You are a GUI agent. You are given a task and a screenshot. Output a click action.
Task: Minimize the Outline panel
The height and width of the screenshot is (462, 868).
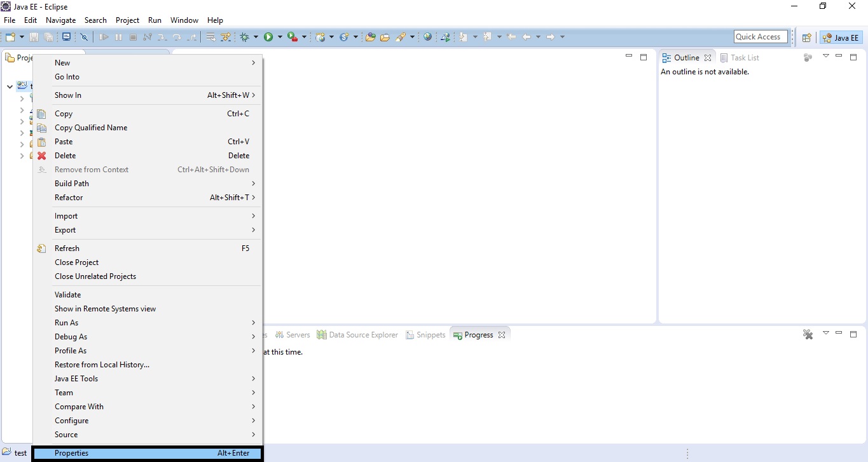(839, 57)
